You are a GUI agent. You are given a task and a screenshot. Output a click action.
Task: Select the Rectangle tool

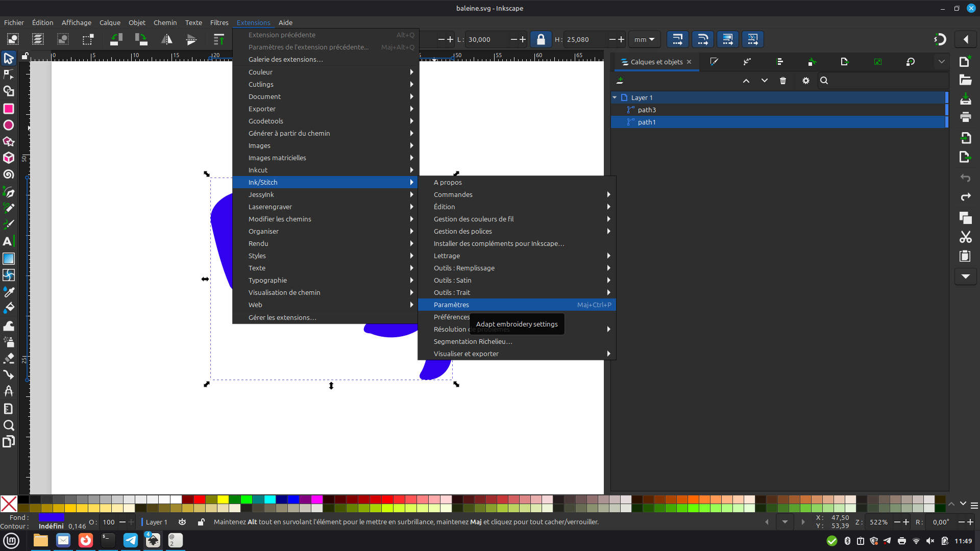coord(9,109)
